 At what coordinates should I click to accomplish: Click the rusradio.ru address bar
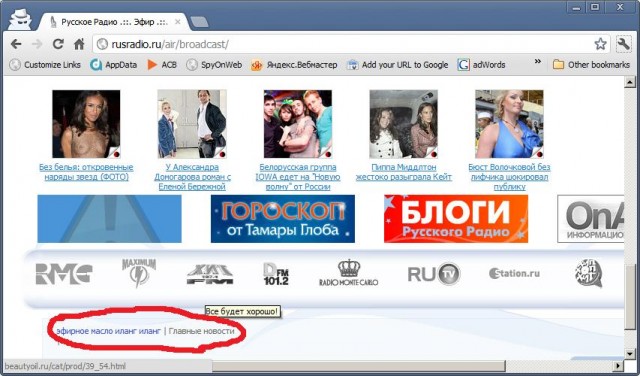point(351,44)
